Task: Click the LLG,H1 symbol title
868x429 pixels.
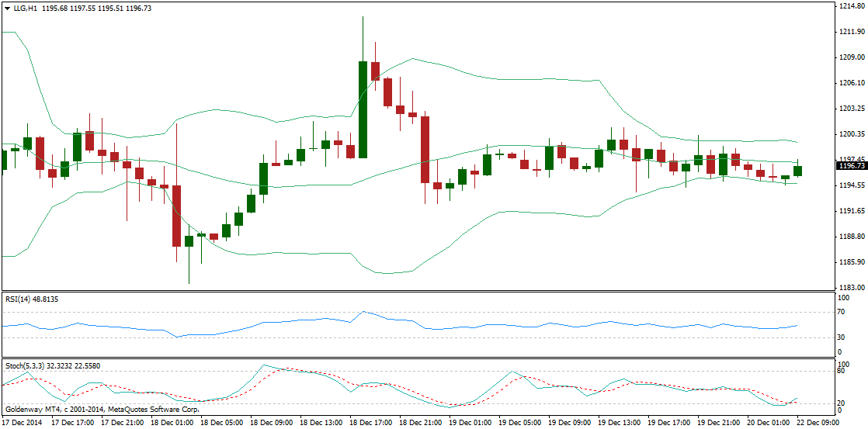Action: click(24, 9)
